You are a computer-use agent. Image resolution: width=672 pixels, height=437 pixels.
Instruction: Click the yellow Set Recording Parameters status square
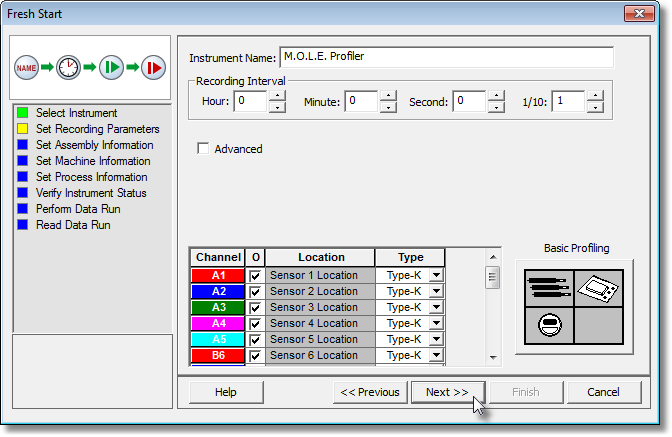23,129
